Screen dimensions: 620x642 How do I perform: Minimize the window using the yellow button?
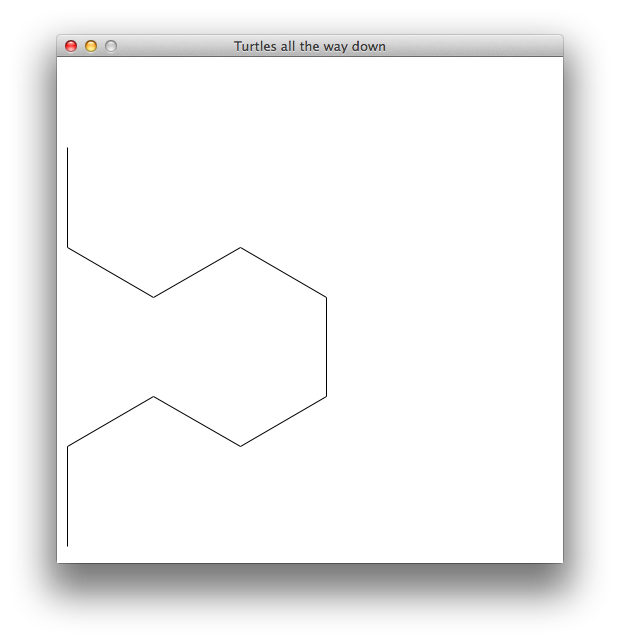pos(91,46)
